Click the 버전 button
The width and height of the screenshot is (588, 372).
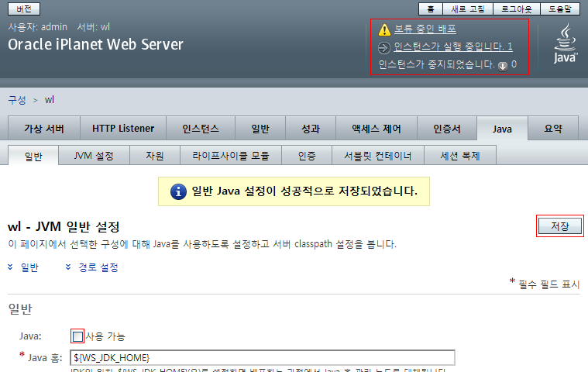tap(24, 9)
